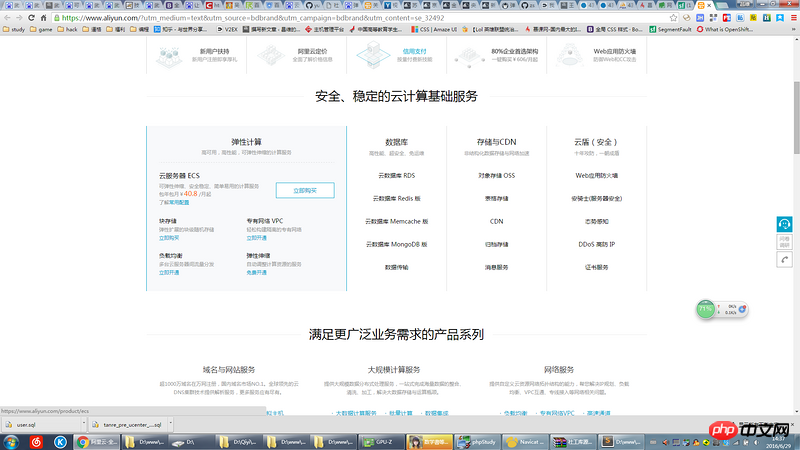The width and height of the screenshot is (800, 450).
Task: Click the headset customer service icon
Action: (x=786, y=224)
